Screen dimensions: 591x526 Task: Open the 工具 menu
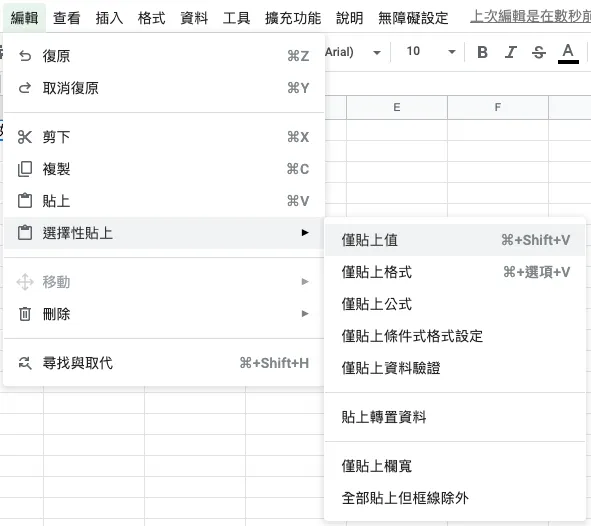[x=236, y=17]
